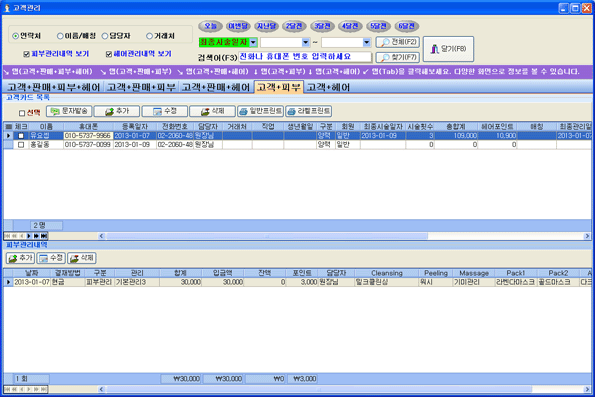Click skin care history 추가 button
The height and width of the screenshot is (397, 595).
[20, 258]
